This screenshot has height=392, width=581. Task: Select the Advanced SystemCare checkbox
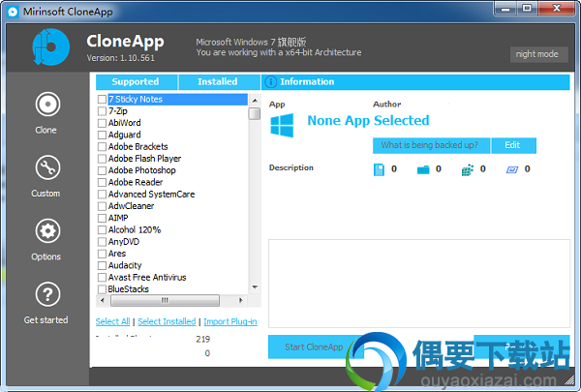click(x=102, y=195)
